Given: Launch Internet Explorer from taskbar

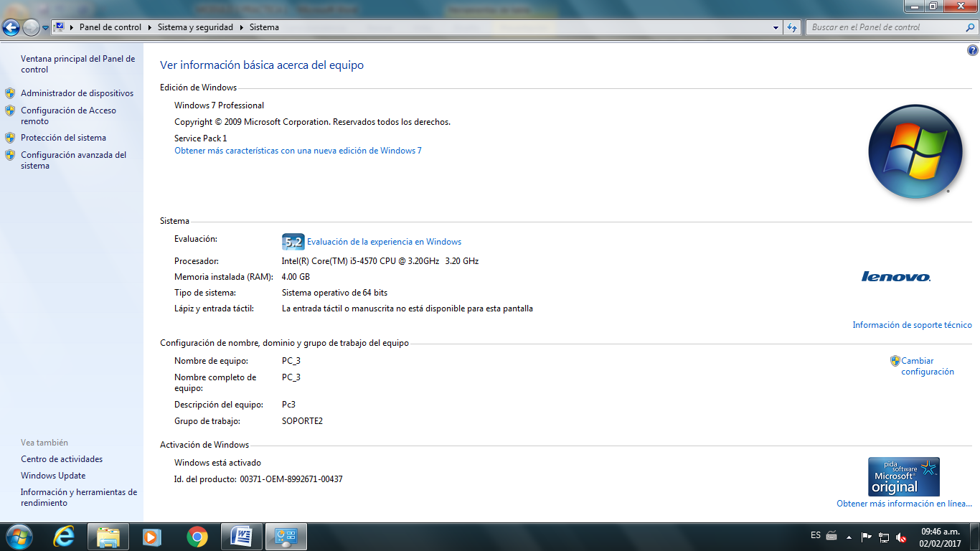Looking at the screenshot, I should [x=64, y=537].
